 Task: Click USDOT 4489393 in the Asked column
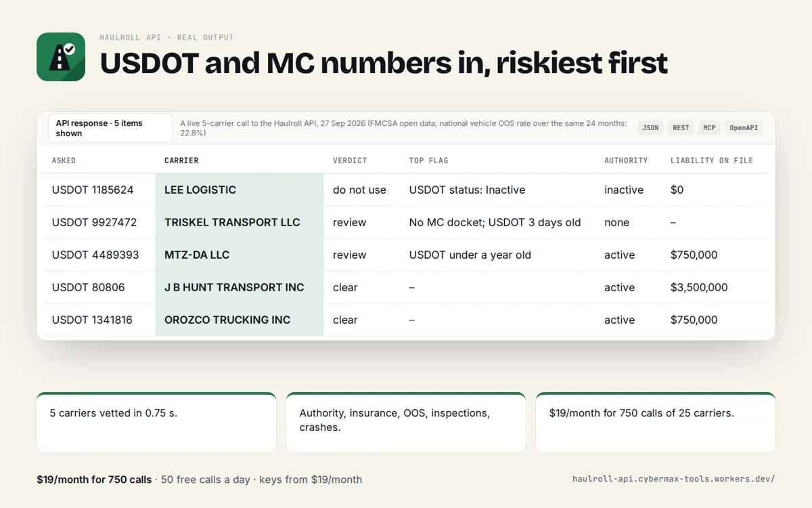tap(95, 255)
